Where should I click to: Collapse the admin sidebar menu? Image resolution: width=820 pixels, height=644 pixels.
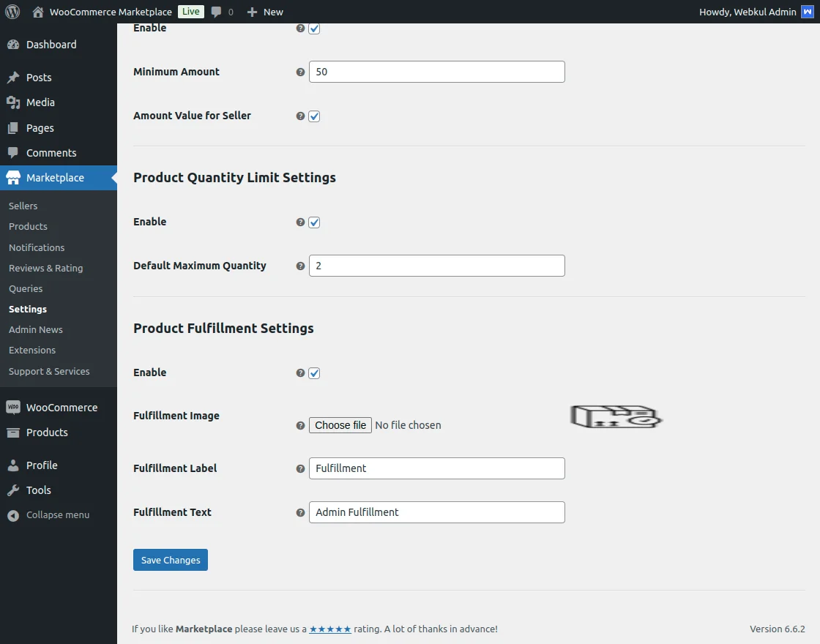coord(49,514)
